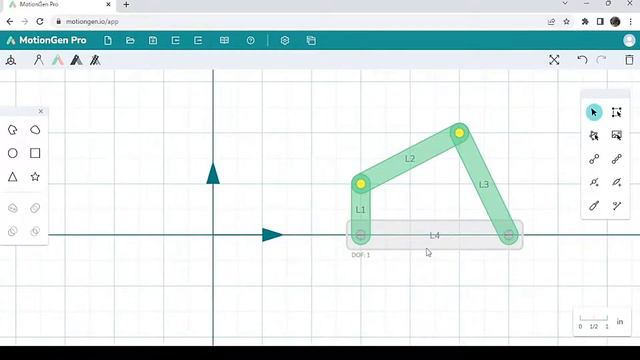The image size is (640, 360).
Task: Select the rounded blob shape tool
Action: 35,130
